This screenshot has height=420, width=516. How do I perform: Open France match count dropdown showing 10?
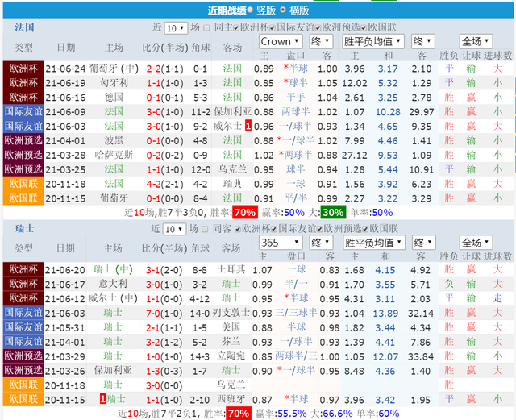coord(176,28)
